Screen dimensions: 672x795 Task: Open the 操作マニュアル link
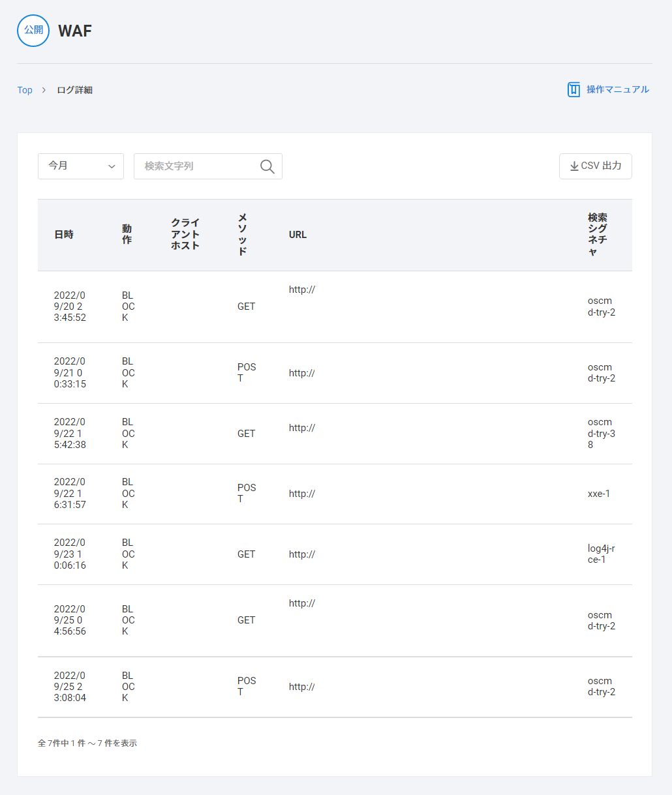(x=617, y=89)
